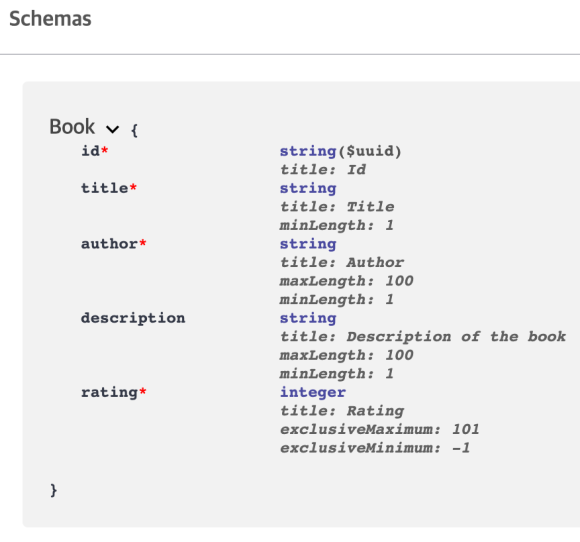This screenshot has height=542, width=580.
Task: Select the id property name
Action: [91, 151]
